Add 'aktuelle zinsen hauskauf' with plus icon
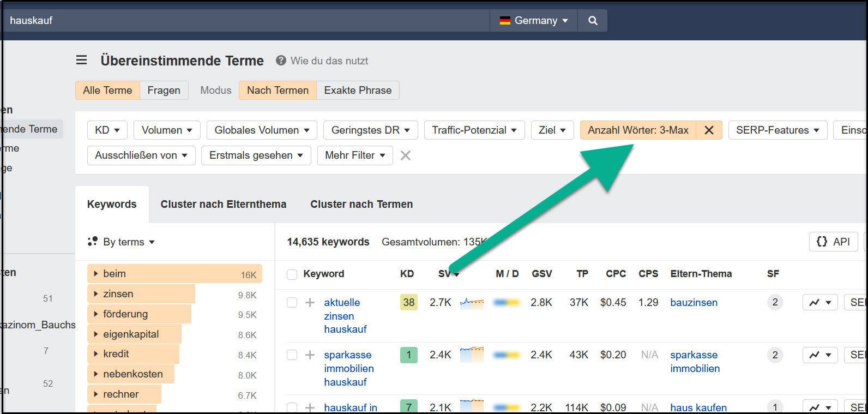The height and width of the screenshot is (414, 868). pyautogui.click(x=310, y=302)
